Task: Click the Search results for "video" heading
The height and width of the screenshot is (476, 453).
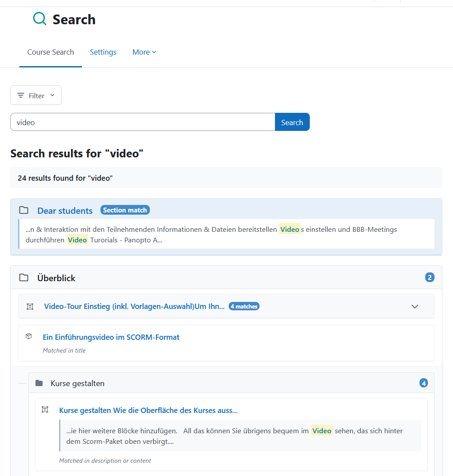Action: pyautogui.click(x=77, y=154)
